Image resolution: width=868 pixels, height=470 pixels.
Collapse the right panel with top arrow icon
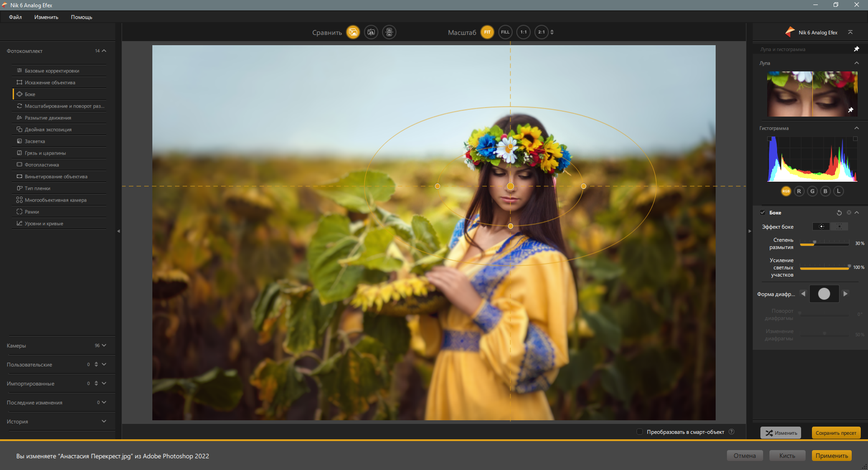pyautogui.click(x=850, y=32)
